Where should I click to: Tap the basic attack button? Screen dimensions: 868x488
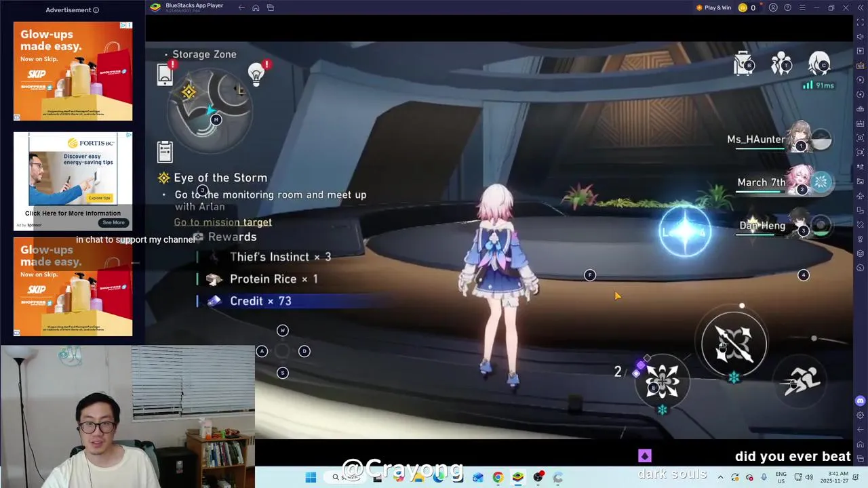click(x=734, y=344)
